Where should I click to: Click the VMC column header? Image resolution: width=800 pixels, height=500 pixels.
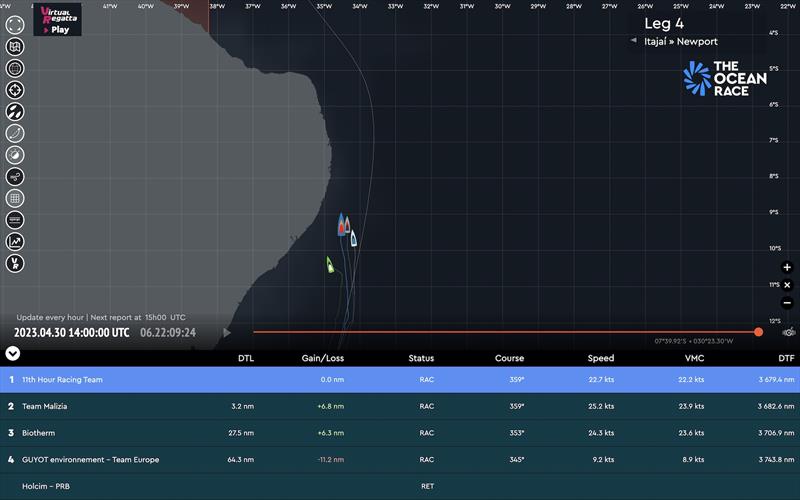tap(694, 358)
